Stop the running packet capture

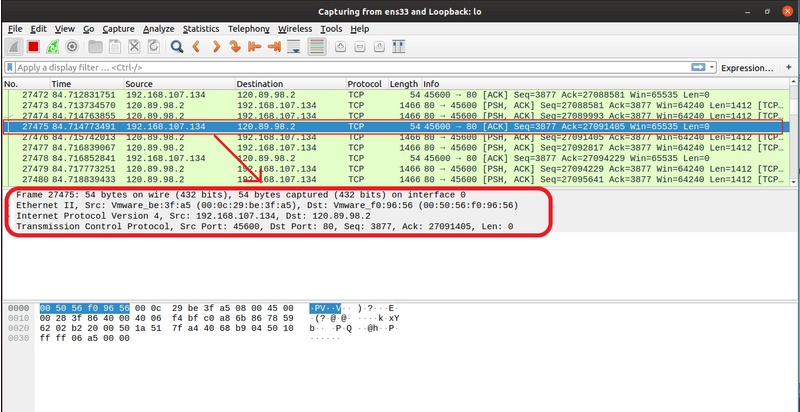coord(33,47)
